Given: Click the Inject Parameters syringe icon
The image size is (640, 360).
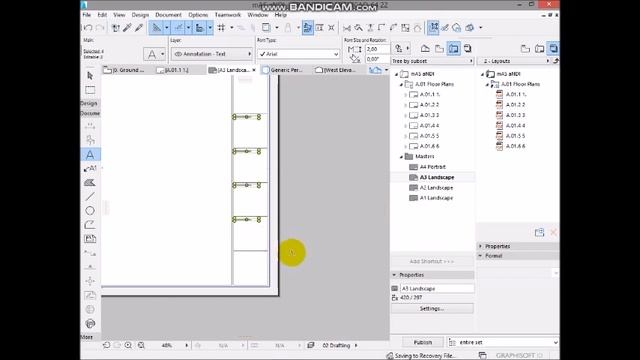Looking at the screenshot, I should pyautogui.click(x=139, y=28).
